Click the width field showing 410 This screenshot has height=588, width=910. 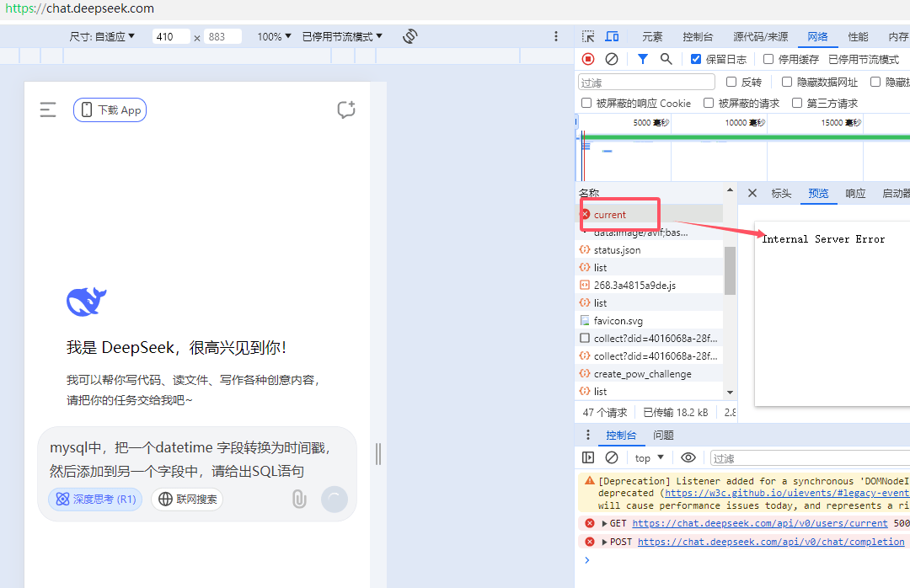pyautogui.click(x=170, y=36)
